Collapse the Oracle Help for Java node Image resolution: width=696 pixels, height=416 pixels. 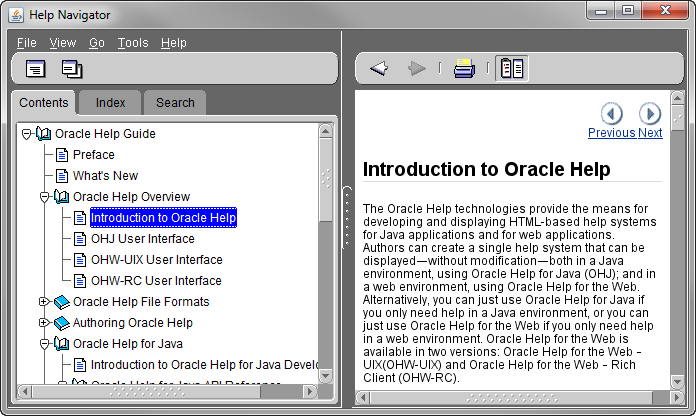44,344
